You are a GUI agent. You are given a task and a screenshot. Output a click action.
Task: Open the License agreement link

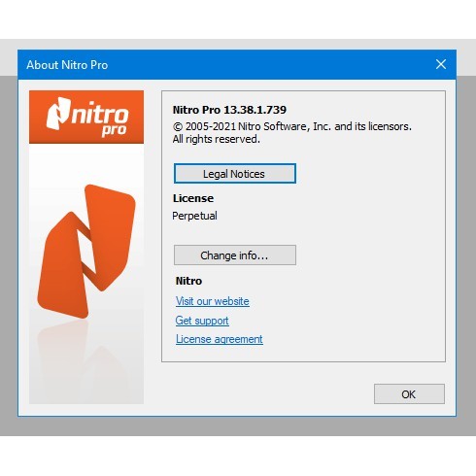pyautogui.click(x=220, y=339)
